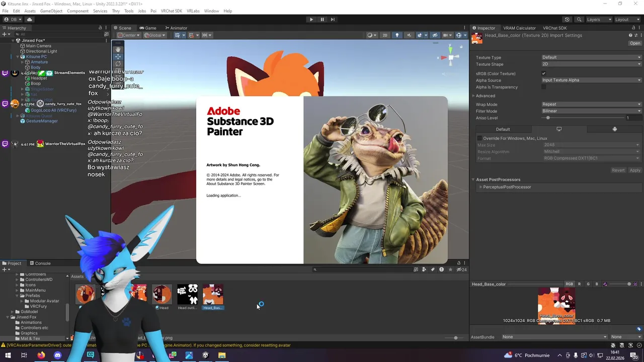Expand the PerceptualPostProcessor entry
Image resolution: width=644 pixels, height=362 pixels.
[x=480, y=187]
